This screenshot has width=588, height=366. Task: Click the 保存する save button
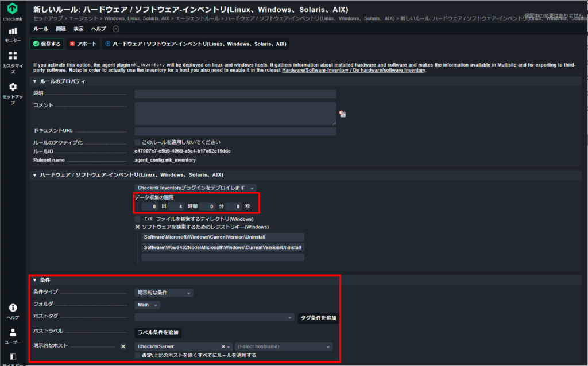point(47,44)
